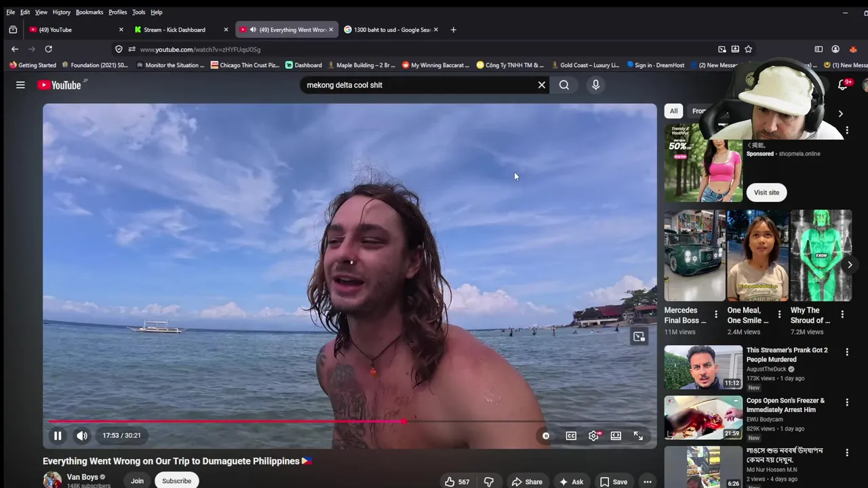The width and height of the screenshot is (868, 488).
Task: Open options for Why The Shroud short
Action: (842, 314)
